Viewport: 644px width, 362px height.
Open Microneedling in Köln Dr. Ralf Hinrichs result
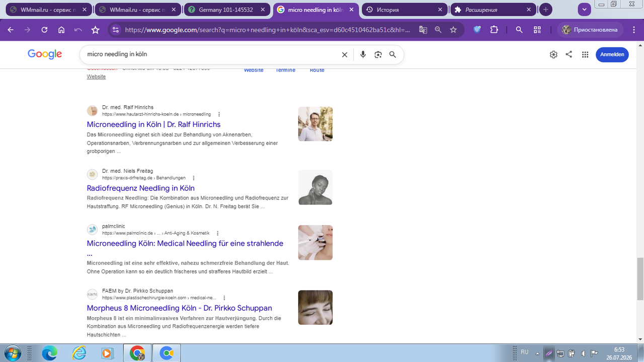coord(153,124)
